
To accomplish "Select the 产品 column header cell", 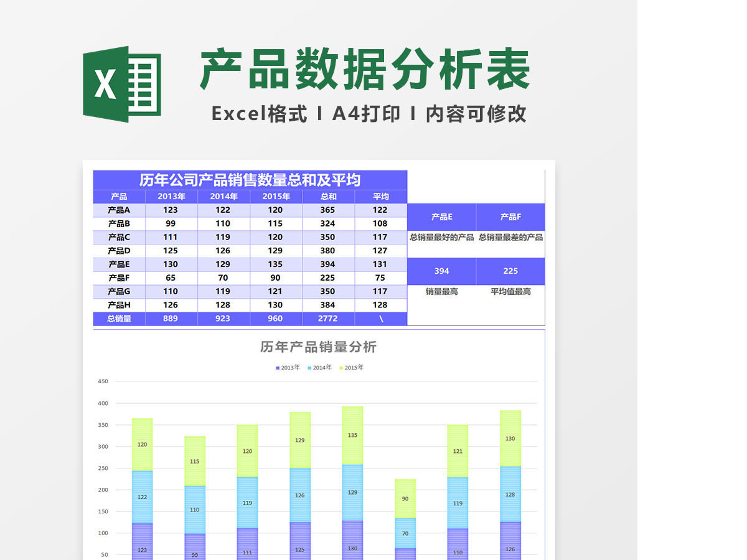I will [x=119, y=197].
